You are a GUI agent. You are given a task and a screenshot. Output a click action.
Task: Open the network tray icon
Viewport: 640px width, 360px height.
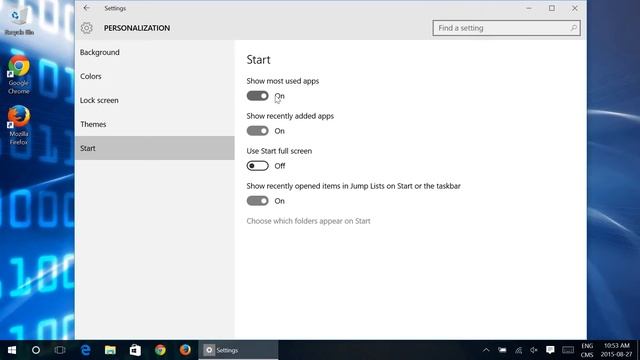[x=518, y=350]
